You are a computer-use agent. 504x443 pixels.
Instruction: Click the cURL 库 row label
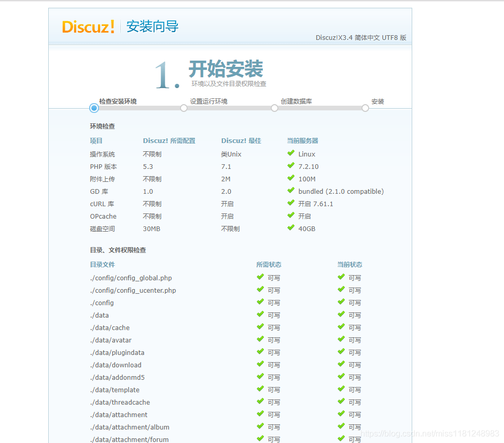(x=102, y=204)
